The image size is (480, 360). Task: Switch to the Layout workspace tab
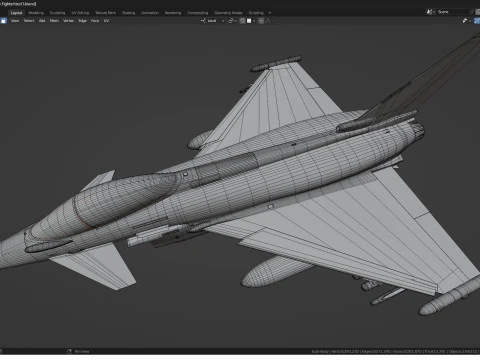click(x=16, y=13)
